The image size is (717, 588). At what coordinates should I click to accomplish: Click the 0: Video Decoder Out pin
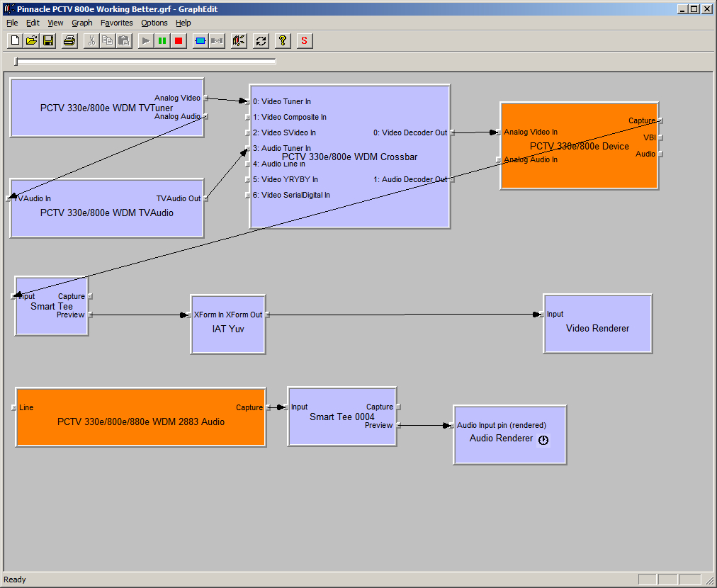pos(452,132)
